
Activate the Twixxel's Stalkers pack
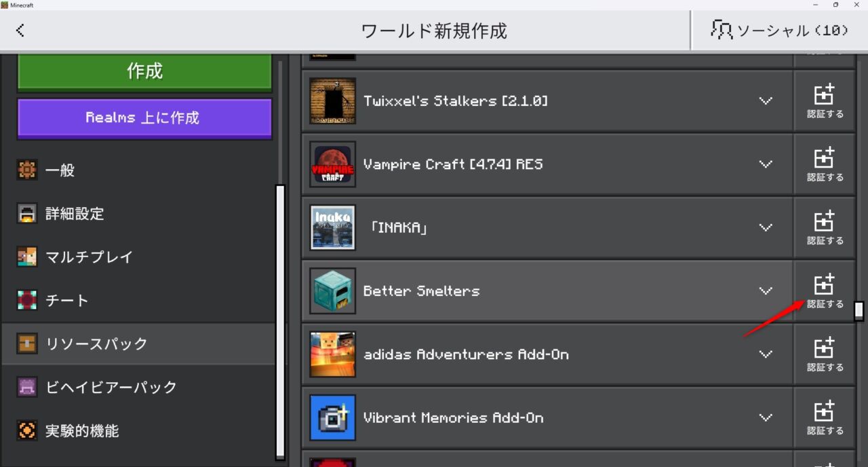(x=825, y=100)
